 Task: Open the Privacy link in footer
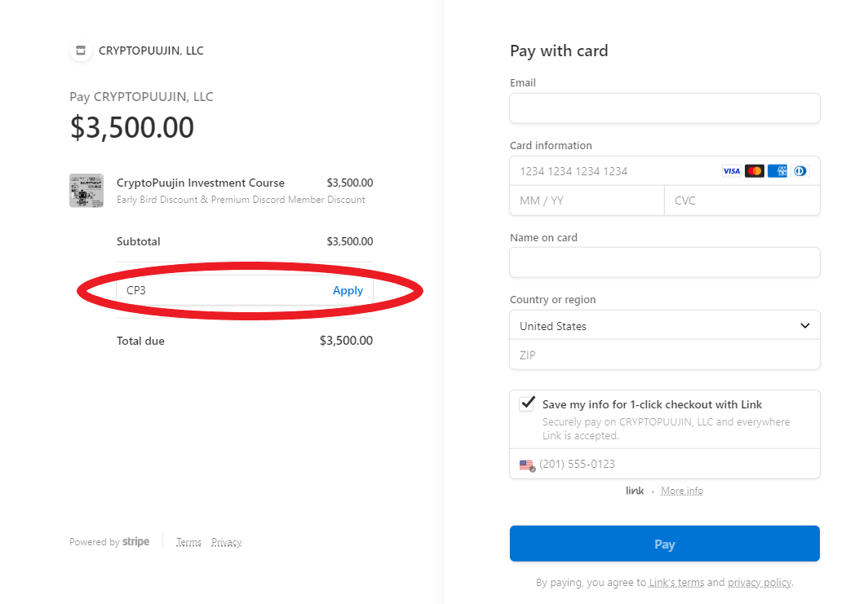pos(227,543)
